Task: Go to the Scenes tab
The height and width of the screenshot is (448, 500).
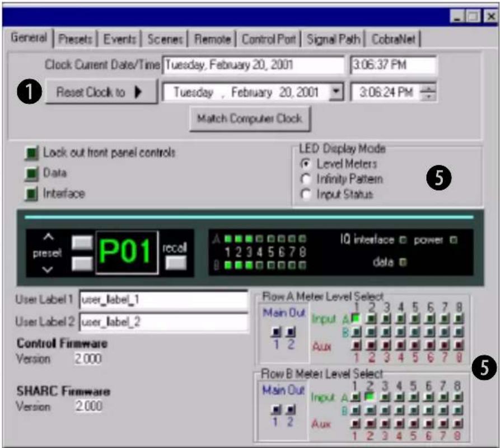Action: [165, 39]
